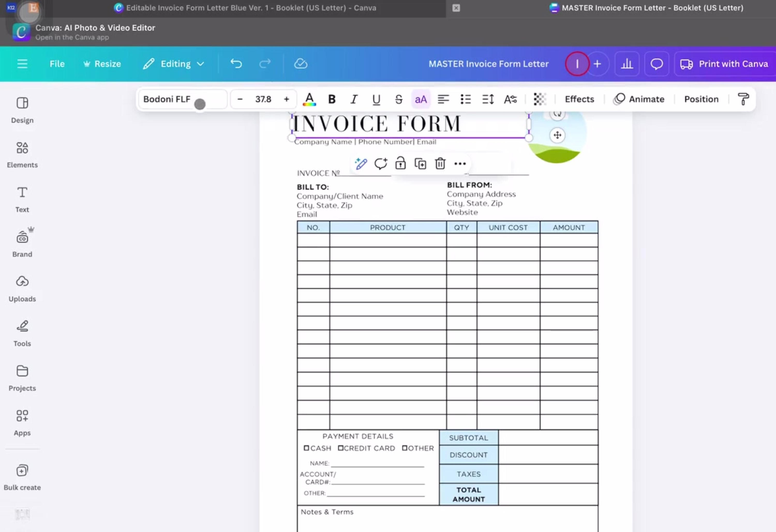Delete the selected element with trash icon

click(x=440, y=164)
